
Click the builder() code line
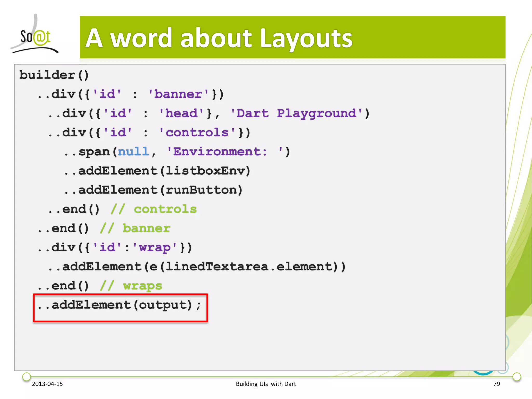[x=54, y=75]
